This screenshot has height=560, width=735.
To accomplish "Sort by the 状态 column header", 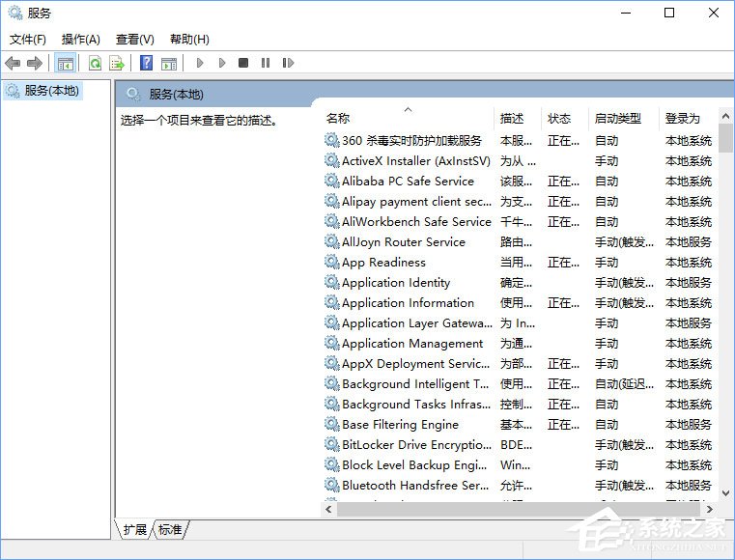I will click(559, 119).
